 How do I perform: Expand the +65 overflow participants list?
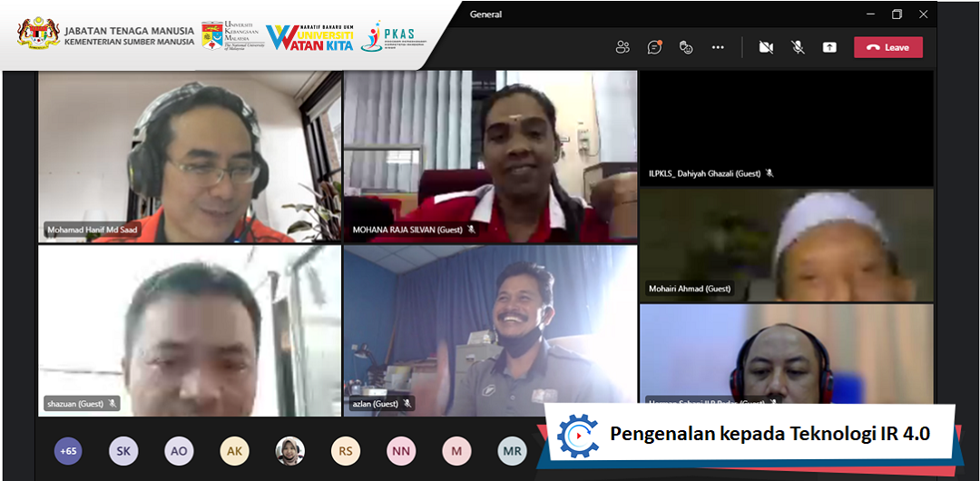tap(68, 451)
